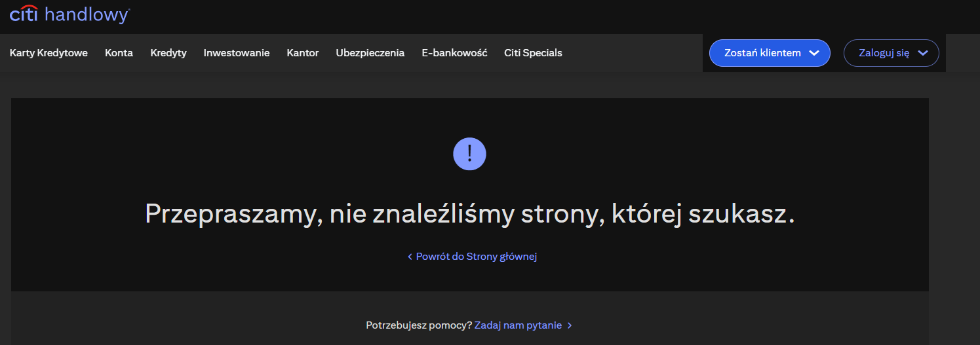Click the Potrzebujesz pomocy? text
This screenshot has width=980, height=345.
(418, 325)
